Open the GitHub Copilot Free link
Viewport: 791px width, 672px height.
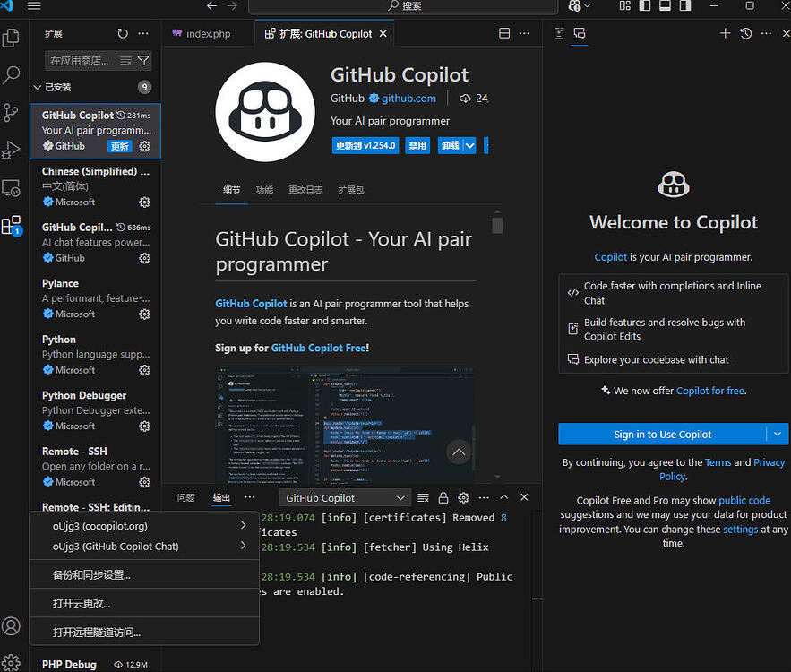[319, 348]
